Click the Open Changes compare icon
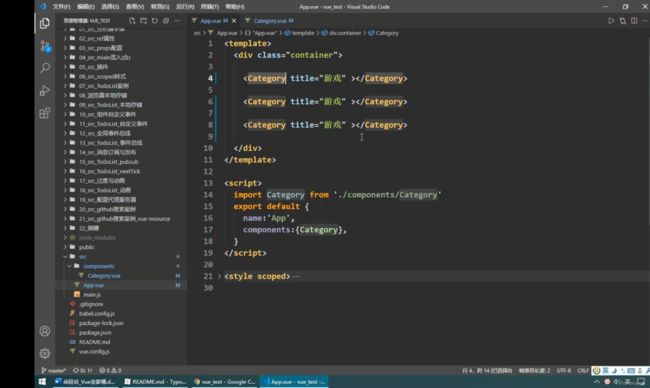Screen dimensions: 650x388 (x=623, y=21)
